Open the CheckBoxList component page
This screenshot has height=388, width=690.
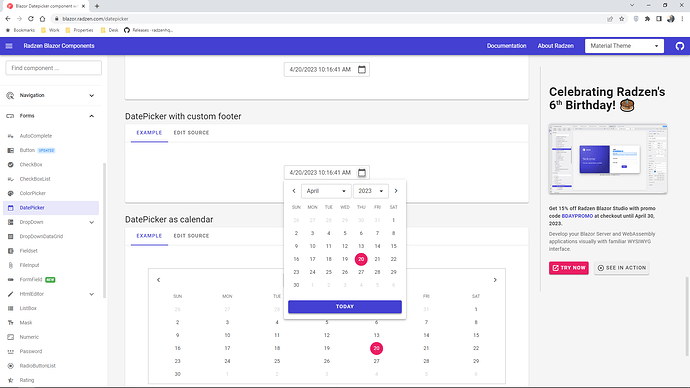(35, 179)
